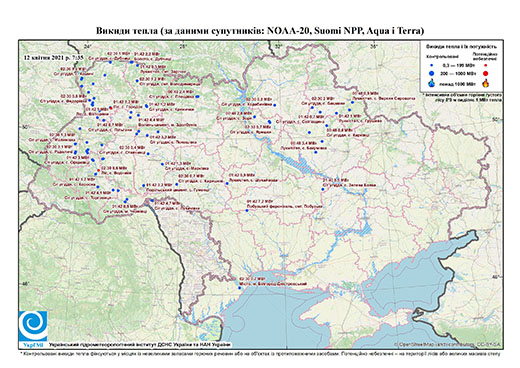Select blue marker near Verkhnia Syrovatka label

(352, 102)
